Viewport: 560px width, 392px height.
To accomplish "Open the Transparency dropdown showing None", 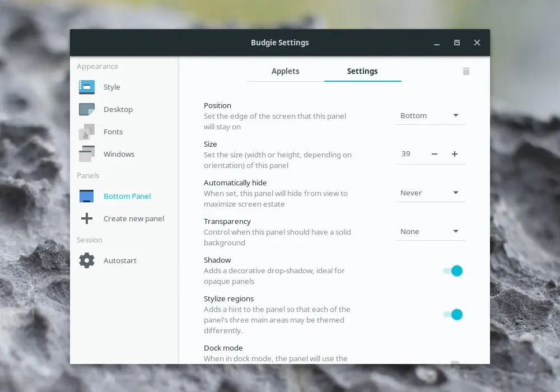I will click(430, 231).
